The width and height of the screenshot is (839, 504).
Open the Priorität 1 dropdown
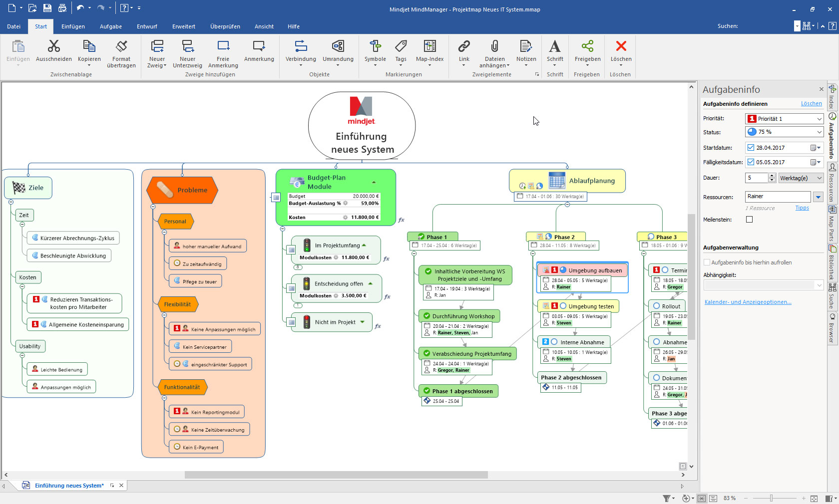(819, 118)
